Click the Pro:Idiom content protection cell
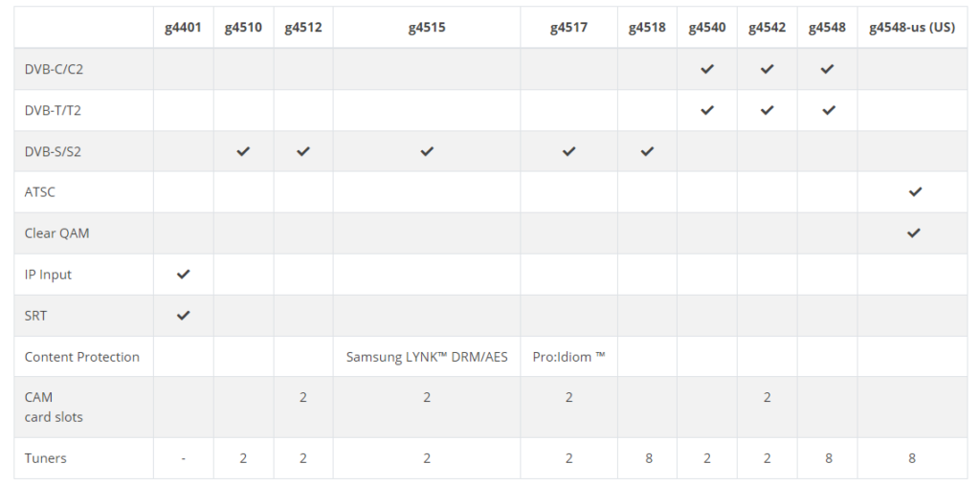 coord(568,357)
